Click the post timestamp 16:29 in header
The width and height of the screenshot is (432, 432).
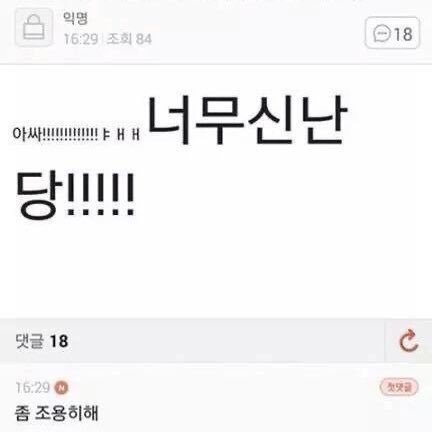pyautogui.click(x=81, y=39)
